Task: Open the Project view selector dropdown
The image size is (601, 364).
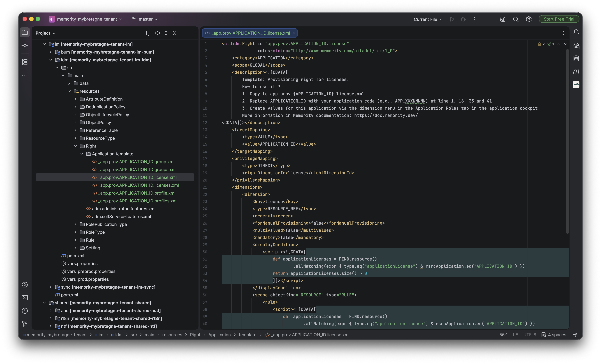Action: (x=45, y=33)
